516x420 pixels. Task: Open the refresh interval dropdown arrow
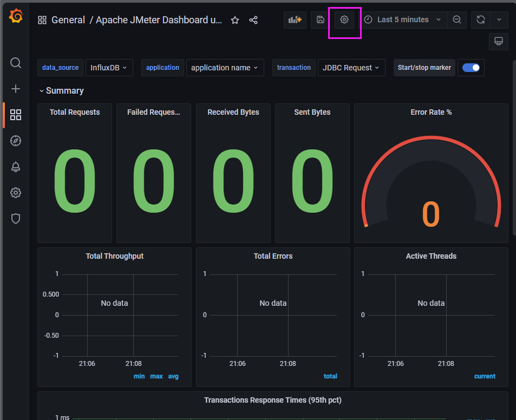click(499, 19)
